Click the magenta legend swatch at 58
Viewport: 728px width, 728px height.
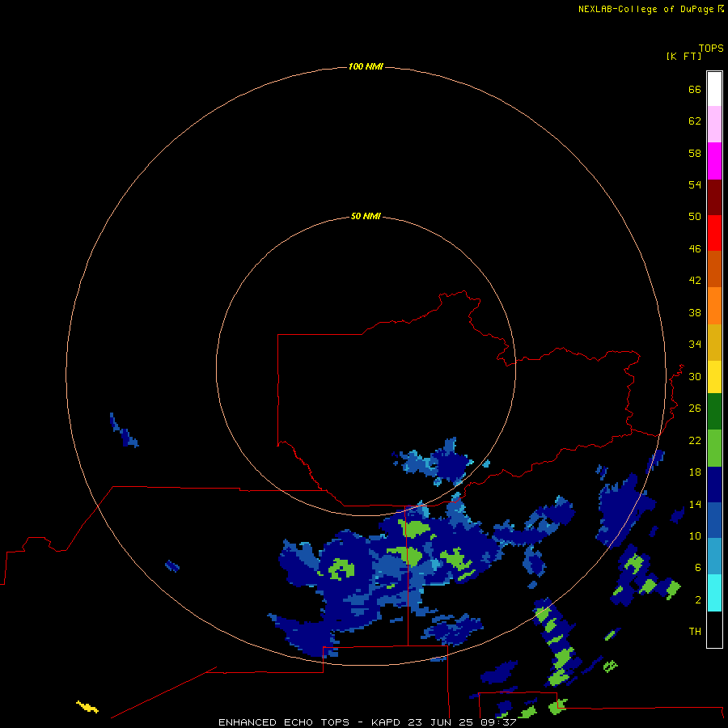tap(714, 161)
